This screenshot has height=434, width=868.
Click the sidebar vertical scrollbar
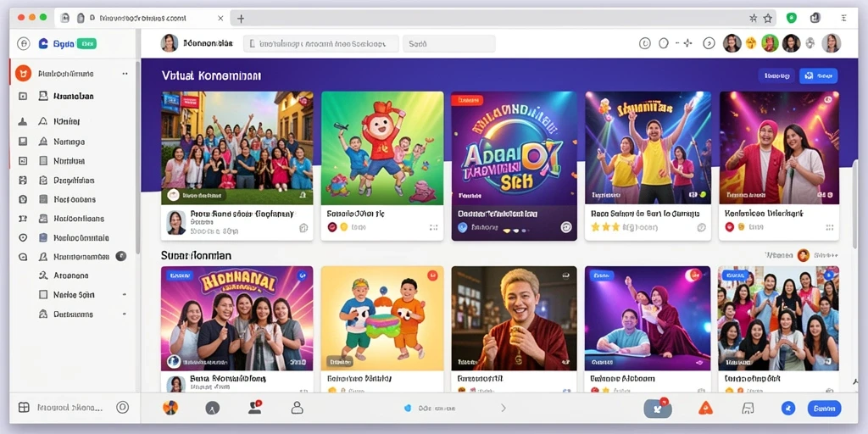click(x=138, y=158)
